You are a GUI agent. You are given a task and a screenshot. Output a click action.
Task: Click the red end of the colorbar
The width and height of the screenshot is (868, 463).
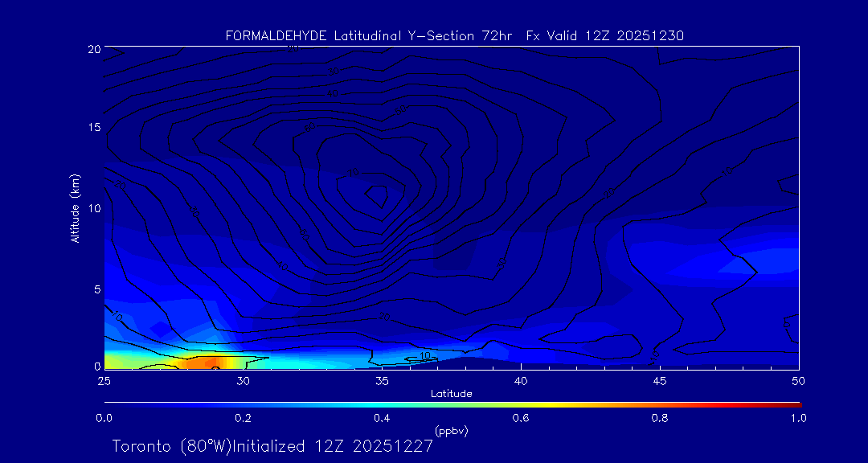pos(794,404)
